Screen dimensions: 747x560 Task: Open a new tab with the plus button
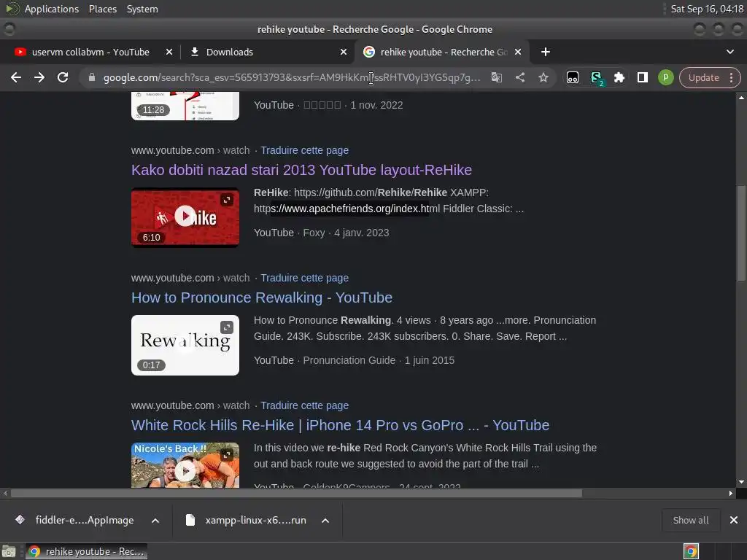click(546, 52)
